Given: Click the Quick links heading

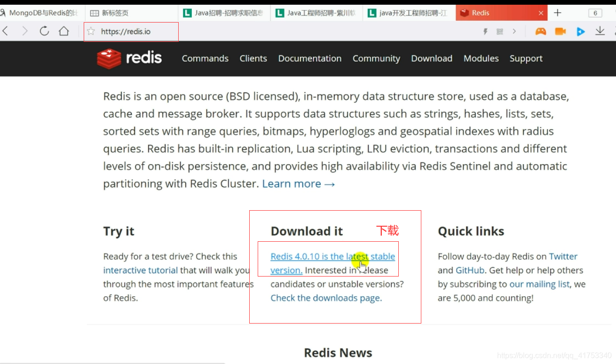Looking at the screenshot, I should 471,231.
